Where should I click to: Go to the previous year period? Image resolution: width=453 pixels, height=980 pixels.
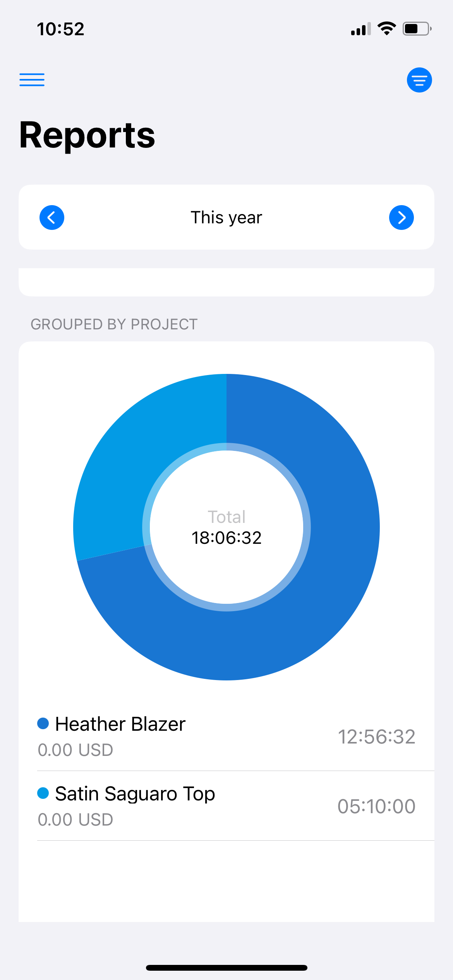[52, 218]
